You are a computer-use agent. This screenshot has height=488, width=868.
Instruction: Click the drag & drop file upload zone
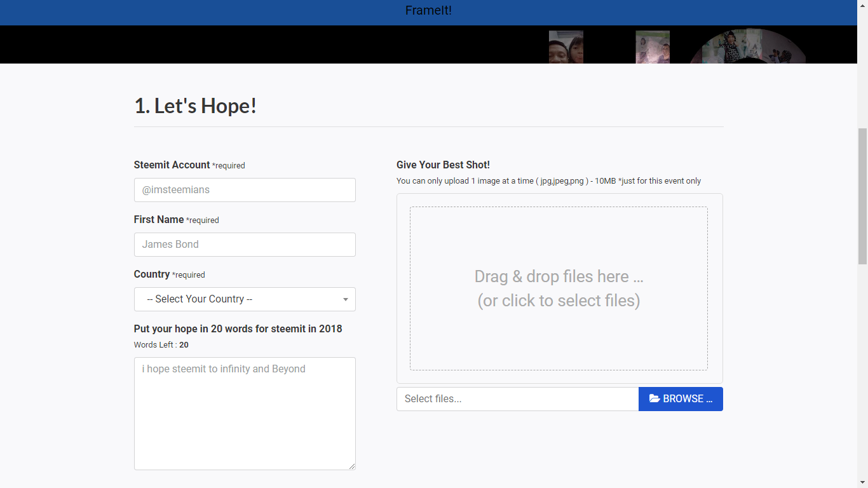pos(559,288)
